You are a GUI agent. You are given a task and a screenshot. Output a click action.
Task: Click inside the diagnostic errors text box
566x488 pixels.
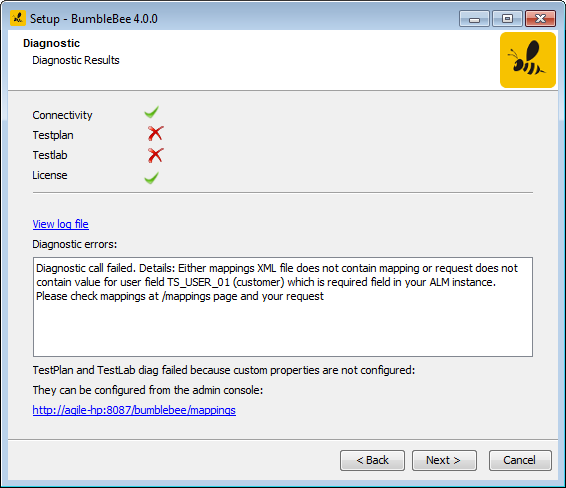tap(283, 307)
